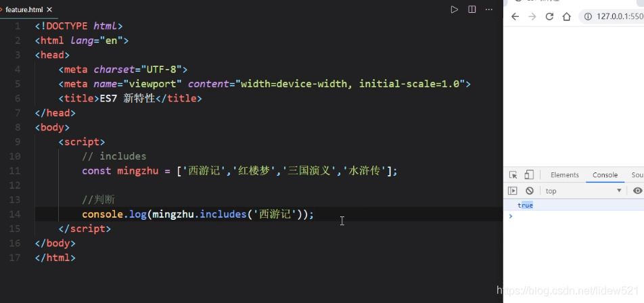Toggle device toolbar in DevTools
644x303 pixels.
click(529, 175)
